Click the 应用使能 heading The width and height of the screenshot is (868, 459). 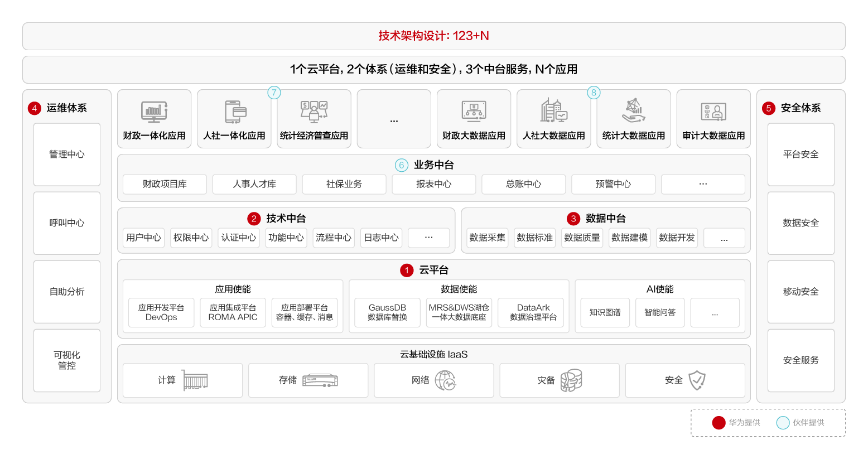click(233, 289)
